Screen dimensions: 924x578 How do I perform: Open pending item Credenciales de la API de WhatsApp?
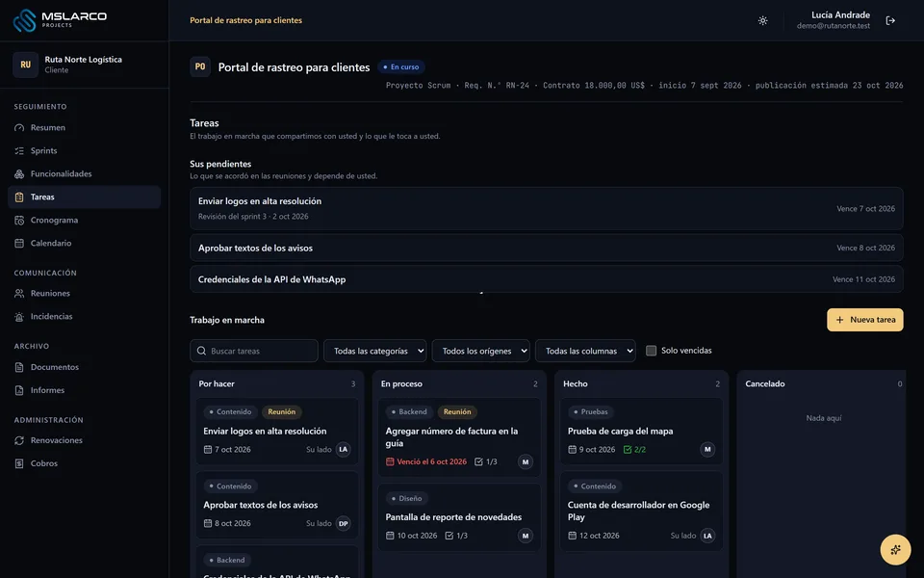547,279
